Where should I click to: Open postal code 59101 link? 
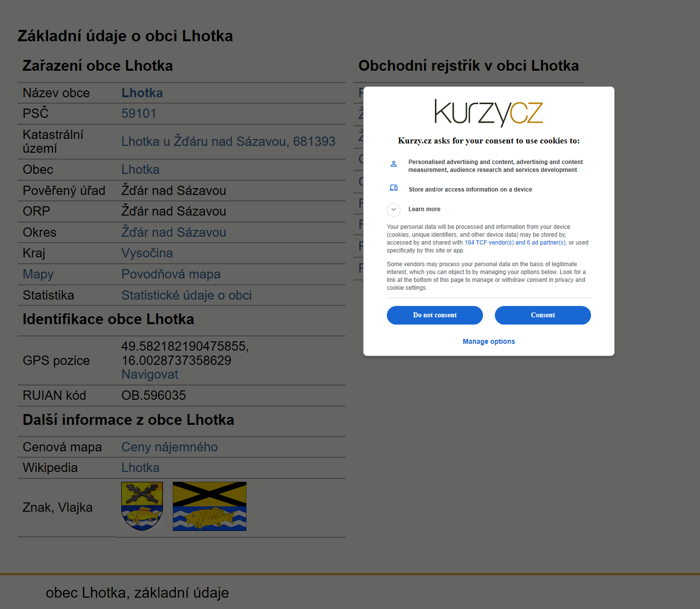(138, 113)
